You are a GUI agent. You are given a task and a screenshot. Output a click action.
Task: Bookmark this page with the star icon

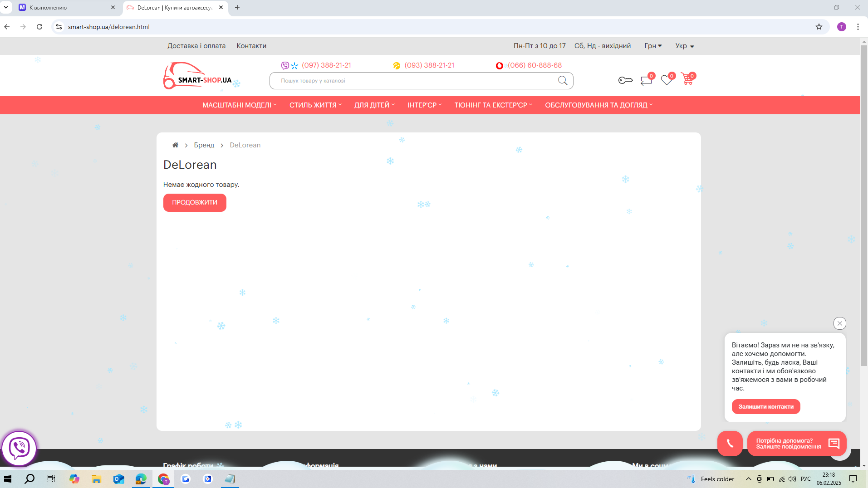(x=819, y=27)
